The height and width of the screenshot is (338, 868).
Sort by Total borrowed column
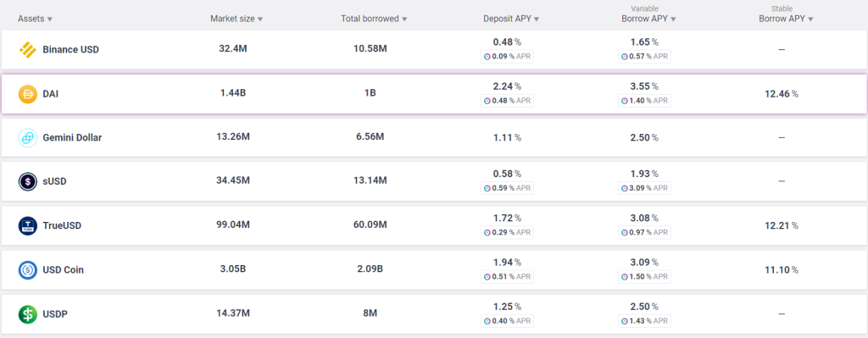click(374, 19)
